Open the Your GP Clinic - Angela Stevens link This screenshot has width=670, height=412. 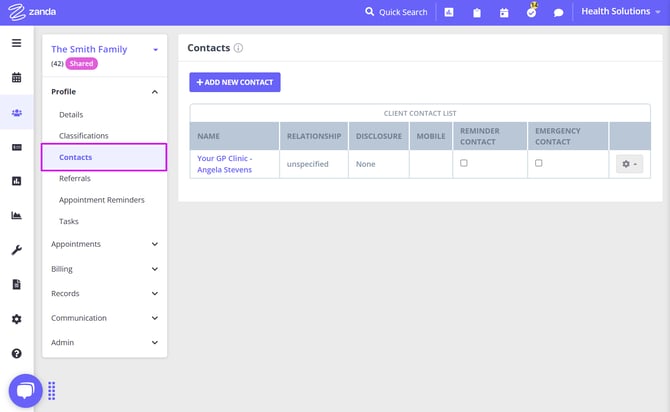click(x=225, y=164)
